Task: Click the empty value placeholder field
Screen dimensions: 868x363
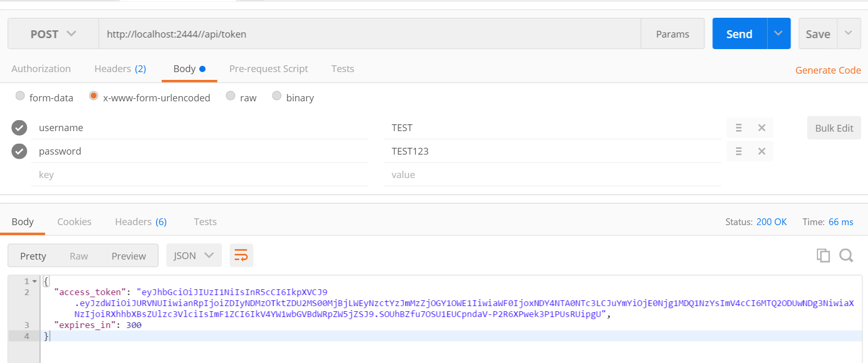Action: coord(552,175)
